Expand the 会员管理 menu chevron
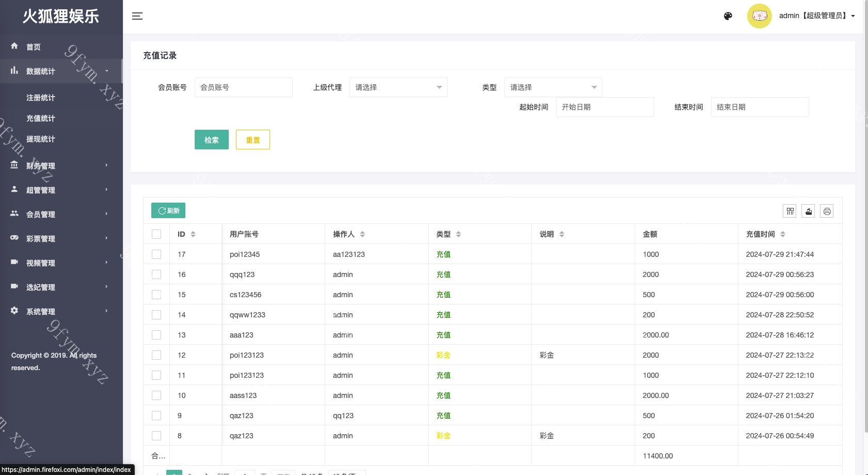This screenshot has width=868, height=475. click(x=107, y=214)
